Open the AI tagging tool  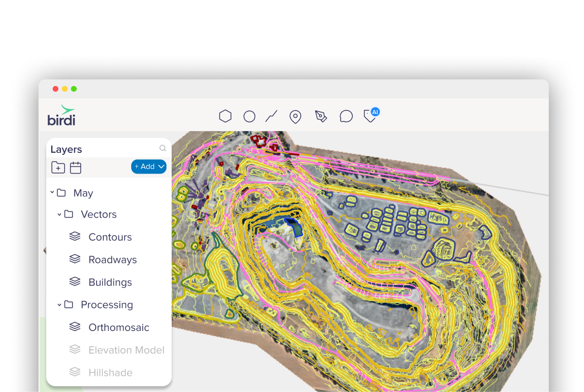pyautogui.click(x=372, y=115)
